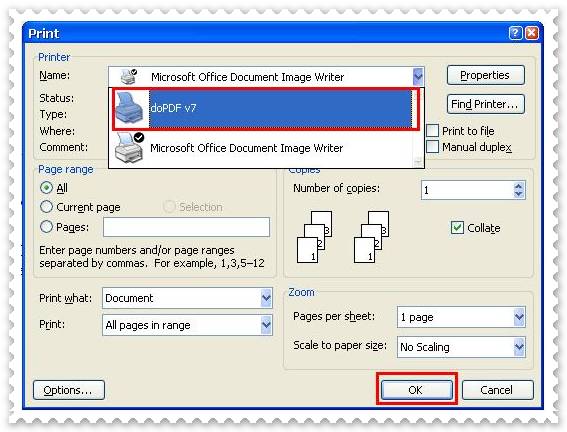Screen dimensions: 567x432
Task: Click the Pages range input field
Action: pos(186,227)
